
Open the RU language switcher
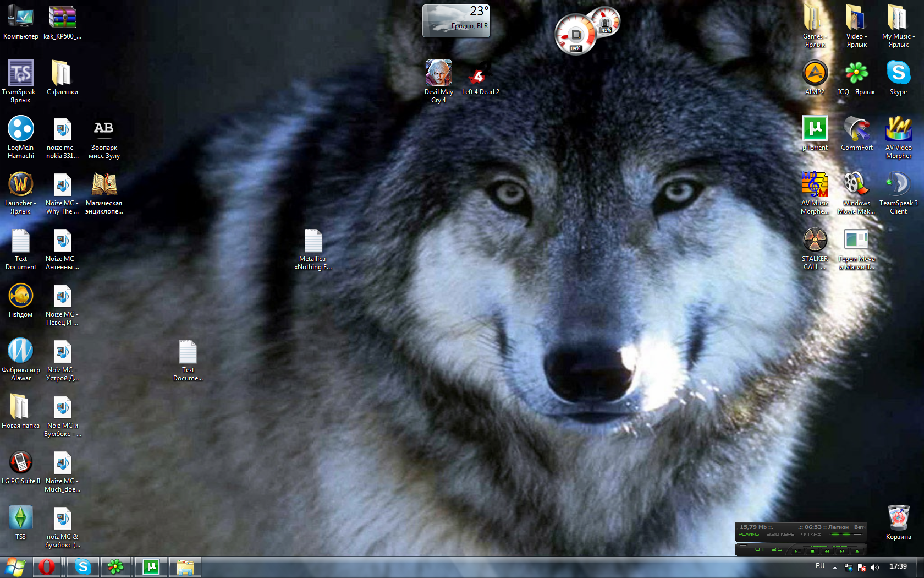820,566
